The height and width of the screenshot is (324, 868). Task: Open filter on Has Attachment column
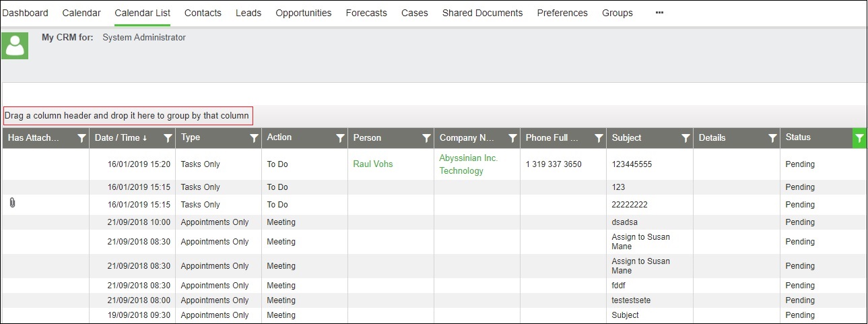[81, 138]
